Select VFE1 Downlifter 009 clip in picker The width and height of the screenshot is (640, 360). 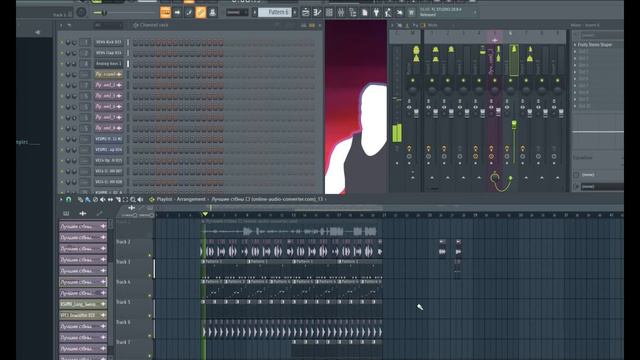point(83,315)
